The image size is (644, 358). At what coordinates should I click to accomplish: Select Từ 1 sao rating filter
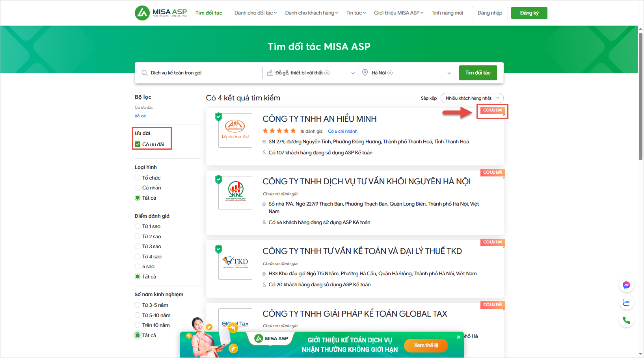click(138, 226)
